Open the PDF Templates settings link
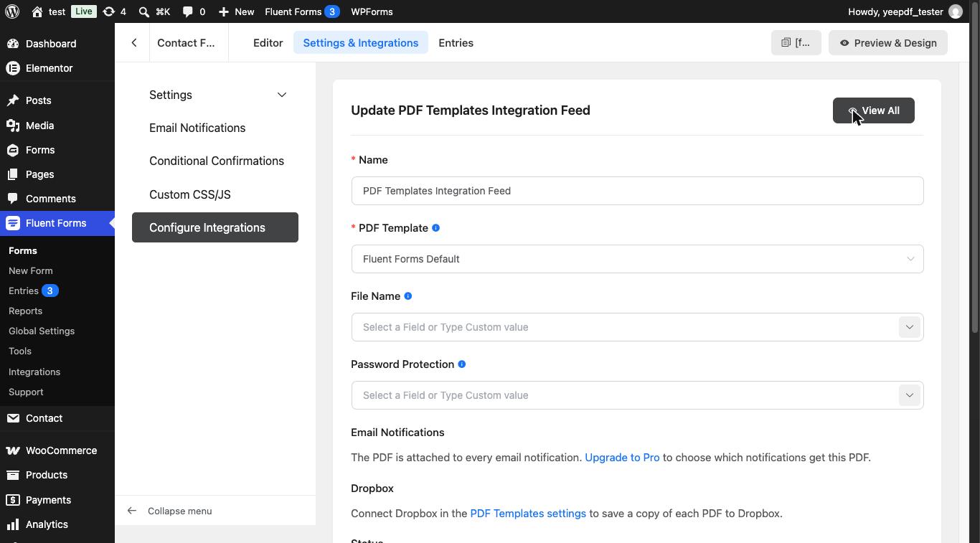Screen dimensions: 980x543 pos(528,514)
